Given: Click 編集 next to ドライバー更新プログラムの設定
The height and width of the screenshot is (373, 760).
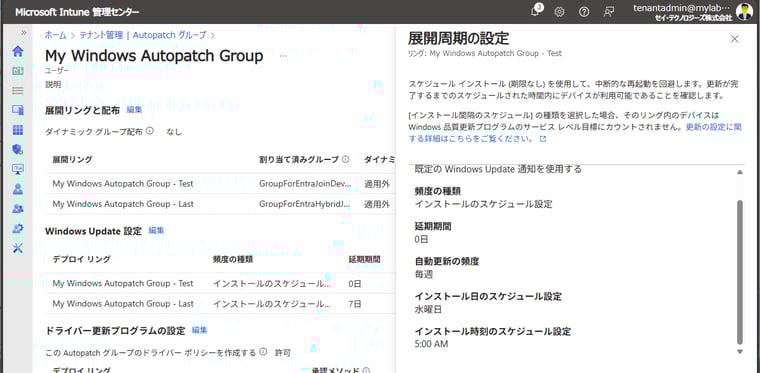Looking at the screenshot, I should coord(199,330).
